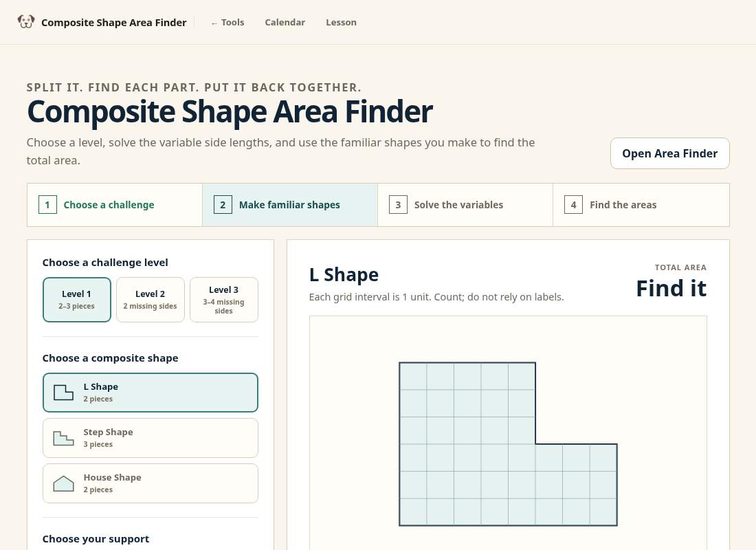Viewport: 756px width, 550px height.
Task: Open Make familiar shapes step
Action: [290, 205]
